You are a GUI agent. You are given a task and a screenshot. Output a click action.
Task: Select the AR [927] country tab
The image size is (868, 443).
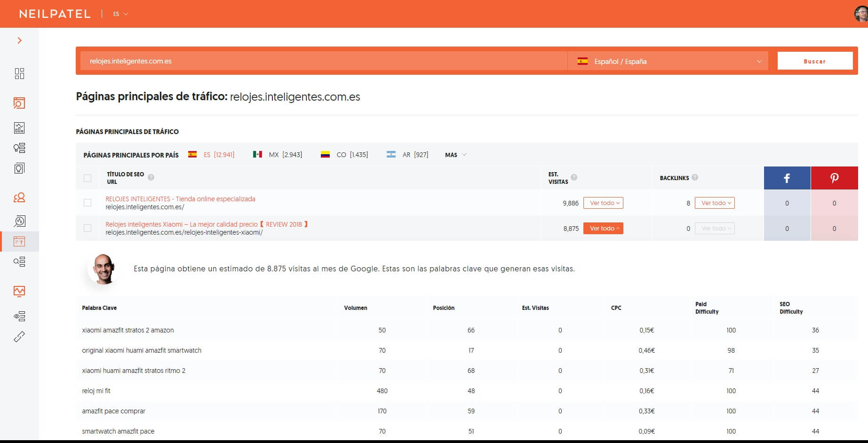point(407,155)
